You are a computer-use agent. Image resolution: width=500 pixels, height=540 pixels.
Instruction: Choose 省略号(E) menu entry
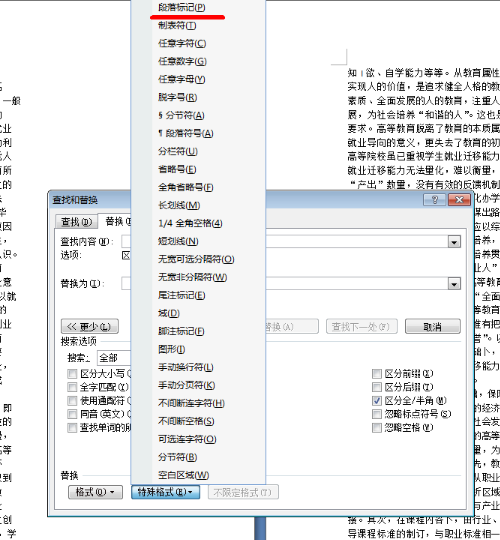pos(177,169)
